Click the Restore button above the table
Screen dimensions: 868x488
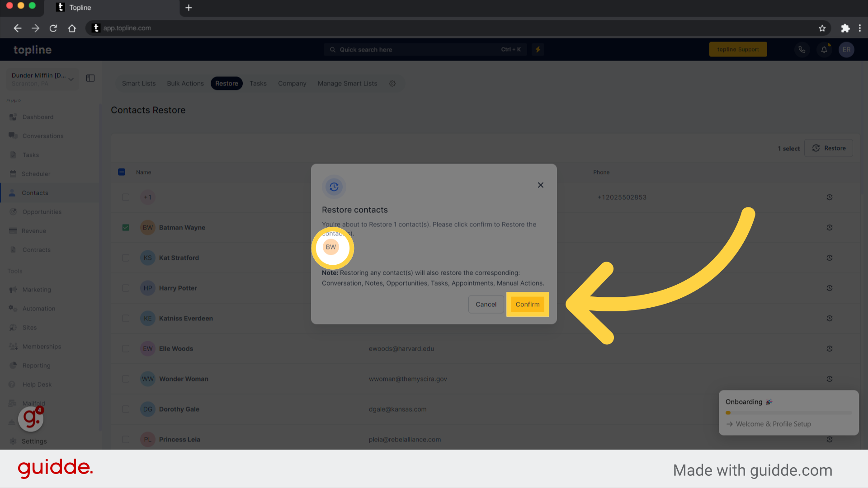[829, 148]
